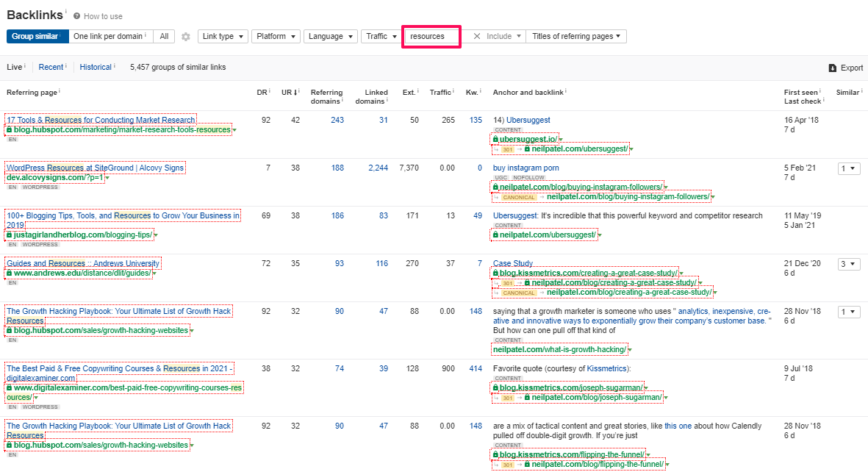Open the Link type dropdown
Image resolution: width=868 pixels, height=472 pixels.
click(222, 36)
